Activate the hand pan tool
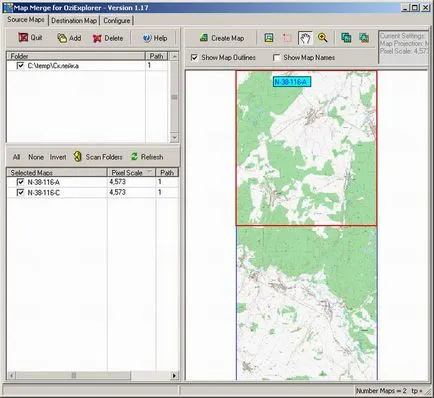 pyautogui.click(x=305, y=38)
